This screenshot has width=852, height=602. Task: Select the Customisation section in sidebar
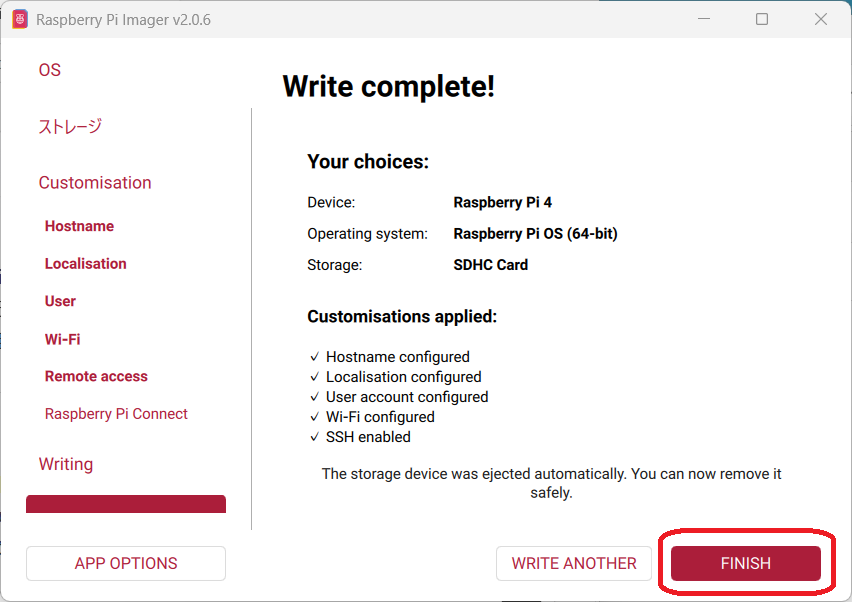pos(95,183)
